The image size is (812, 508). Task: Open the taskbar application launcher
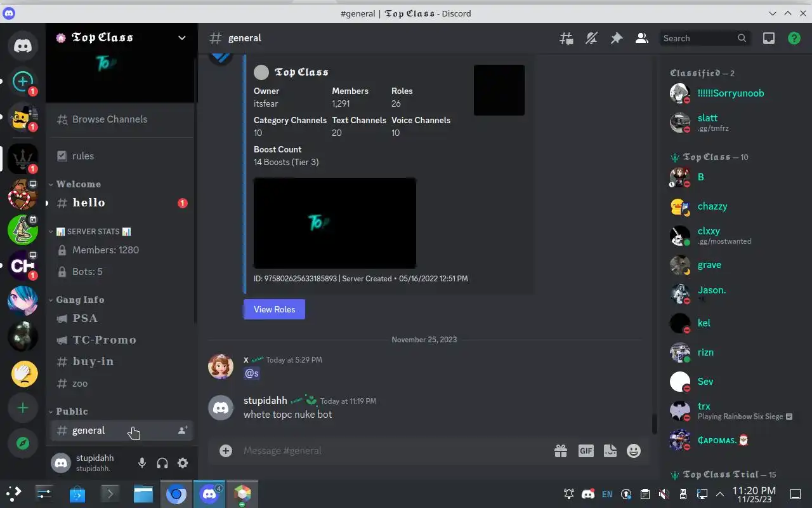[x=13, y=493]
